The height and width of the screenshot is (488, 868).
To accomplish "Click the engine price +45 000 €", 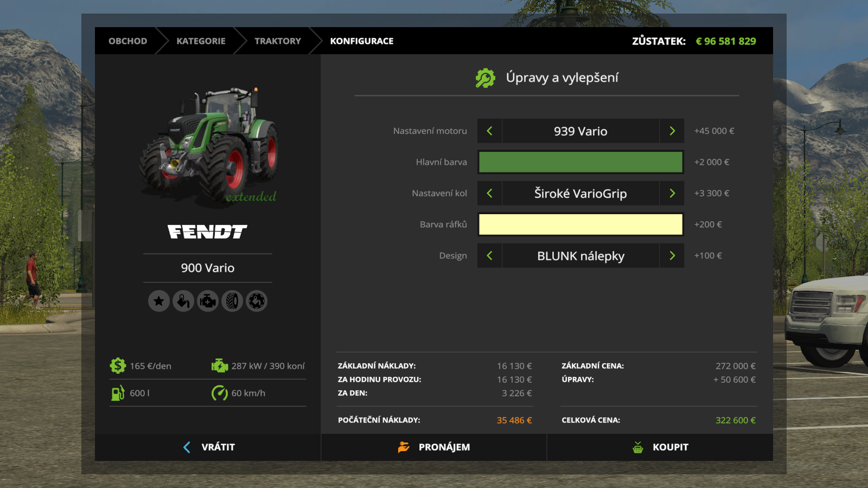I will point(714,131).
